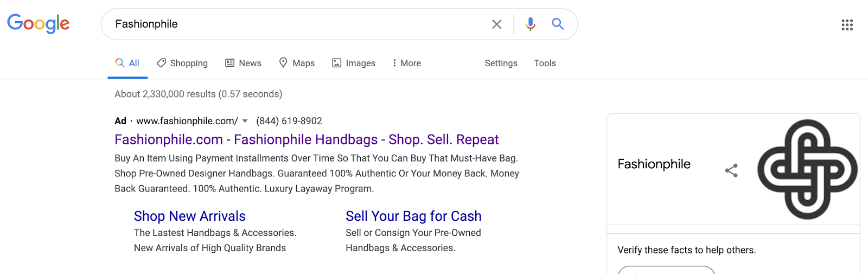Expand the ad URL dropdown arrow

[245, 121]
